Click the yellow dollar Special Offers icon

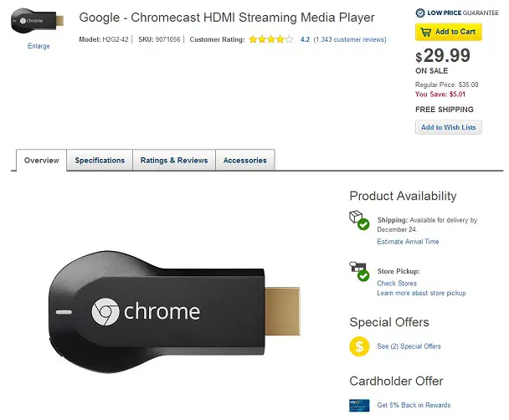[359, 346]
